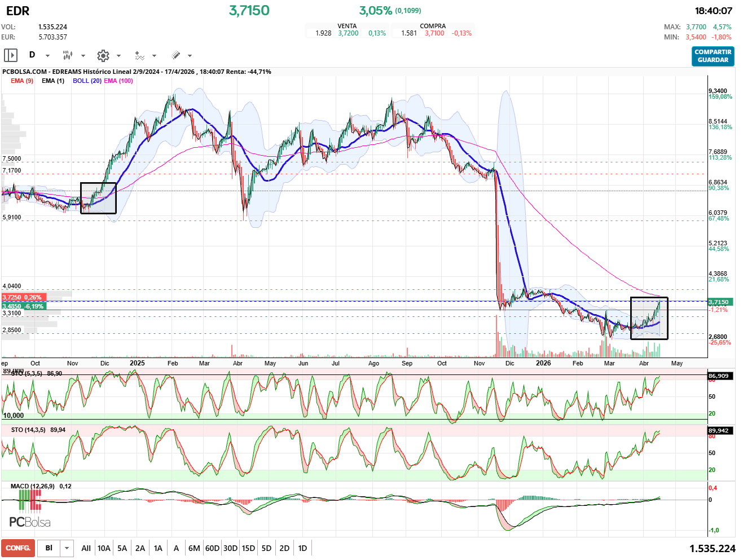This screenshot has height=560, width=743.
Task: Open the BI dropdown arrow
Action: point(67,548)
